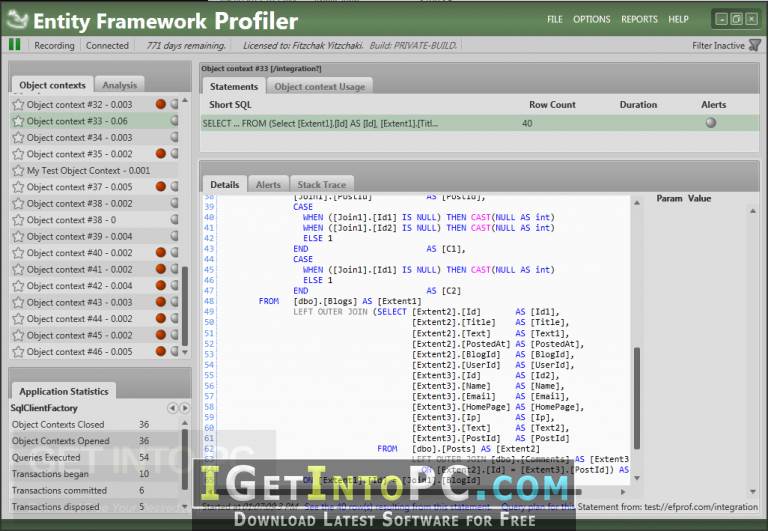Sort by Row Count column header
768x531 pixels.
[552, 104]
